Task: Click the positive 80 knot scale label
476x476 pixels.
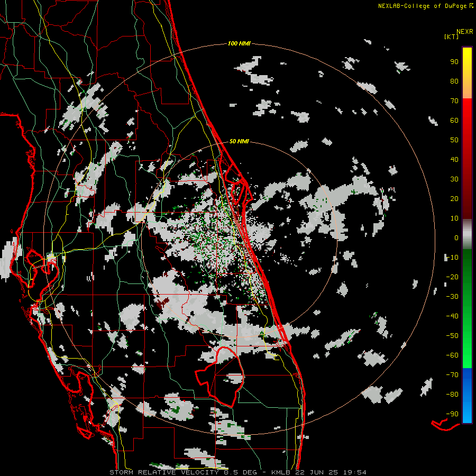Action: (454, 81)
